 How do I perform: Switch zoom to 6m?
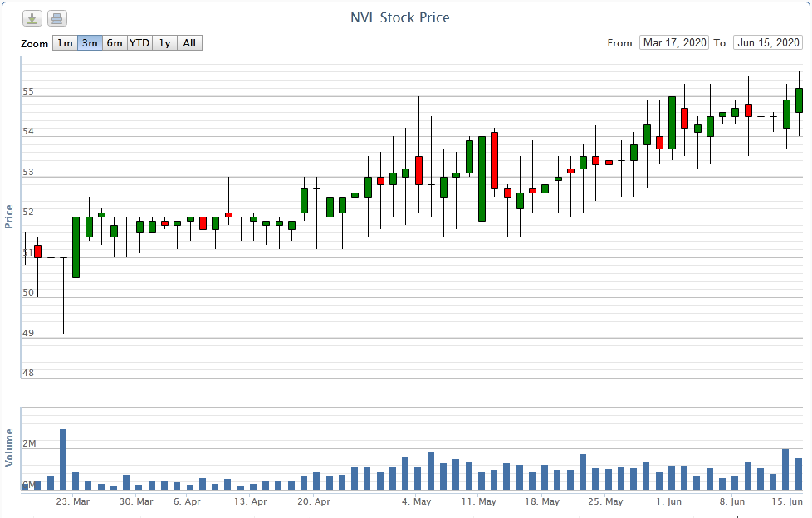115,43
